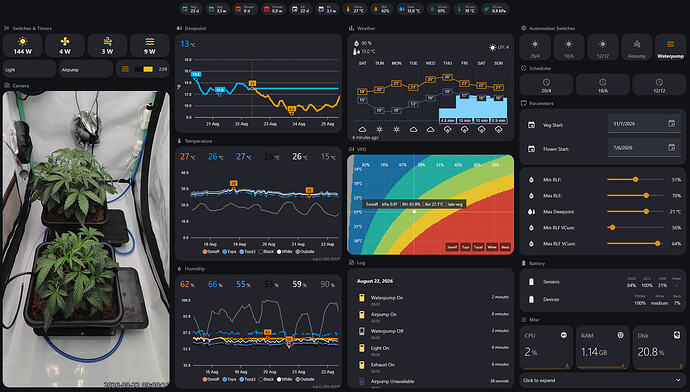Open the Exhaust On log entry
Image resolution: width=690 pixels, height=392 pixels.
pos(433,366)
